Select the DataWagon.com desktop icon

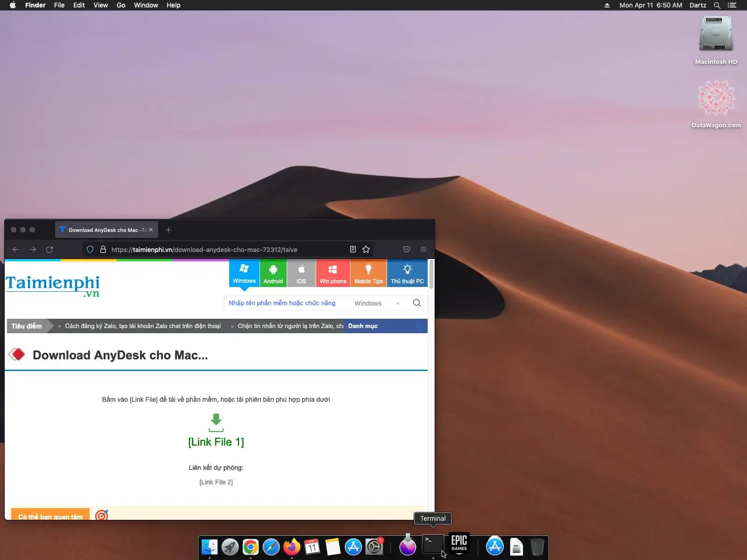[716, 104]
